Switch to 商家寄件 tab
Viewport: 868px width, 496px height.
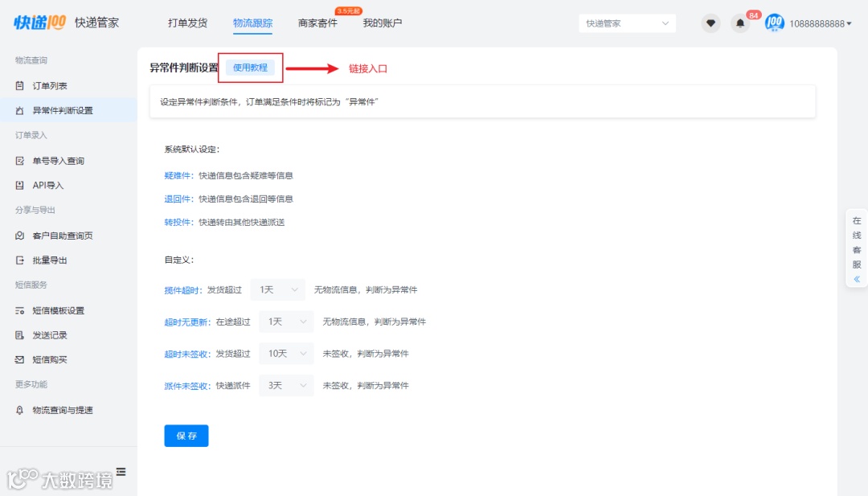(317, 23)
